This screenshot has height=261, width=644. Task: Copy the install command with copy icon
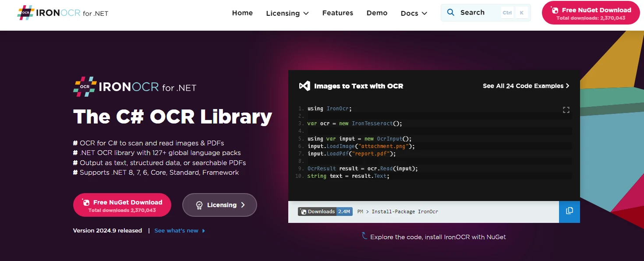tap(569, 211)
